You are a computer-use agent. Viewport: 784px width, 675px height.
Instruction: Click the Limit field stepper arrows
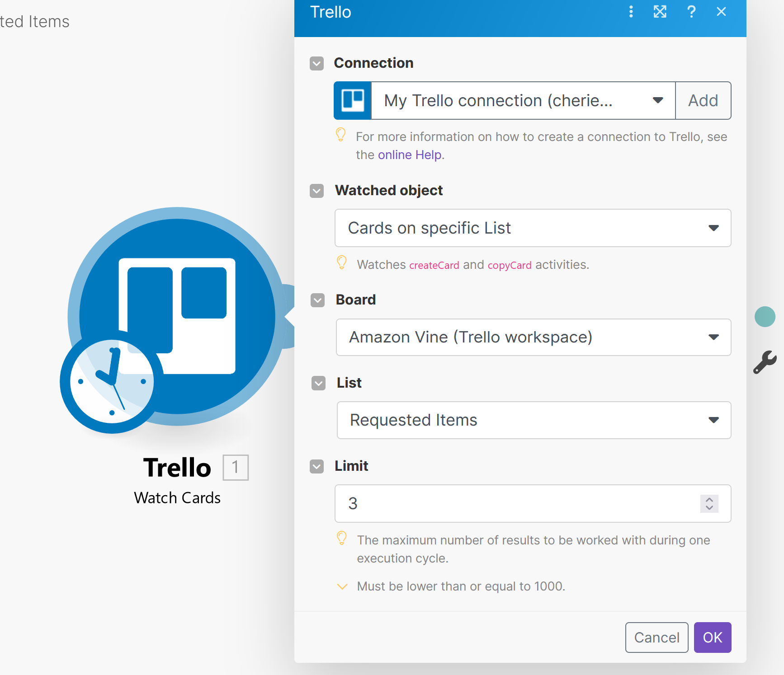709,504
